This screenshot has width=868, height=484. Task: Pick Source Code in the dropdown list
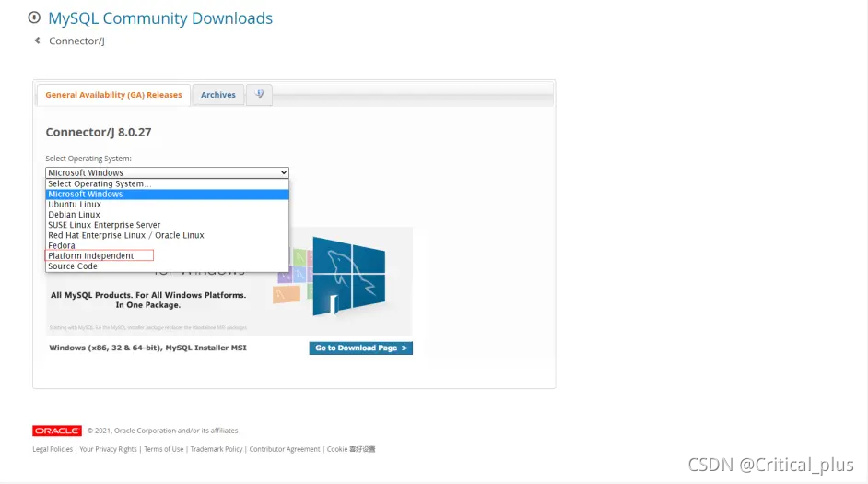coord(73,266)
